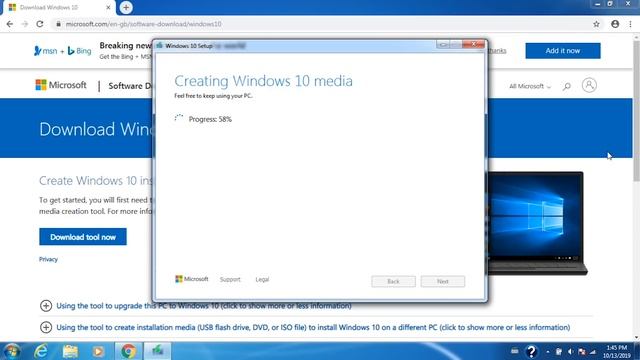Open Windows Media Player on taskbar

[x=98, y=351]
